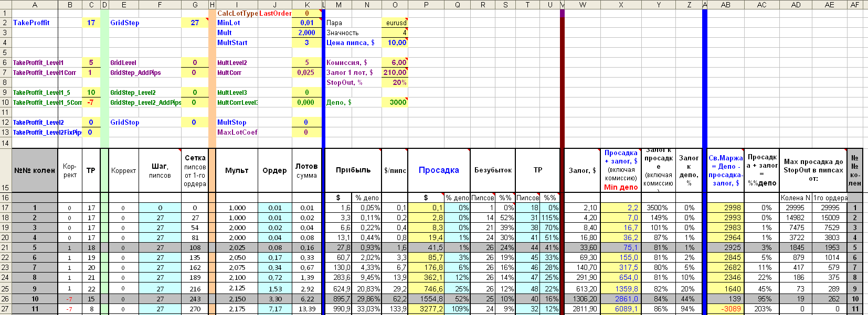This screenshot has height=315, width=868.
Task: Select the Max просадка до StopOut header
Action: (x=813, y=170)
